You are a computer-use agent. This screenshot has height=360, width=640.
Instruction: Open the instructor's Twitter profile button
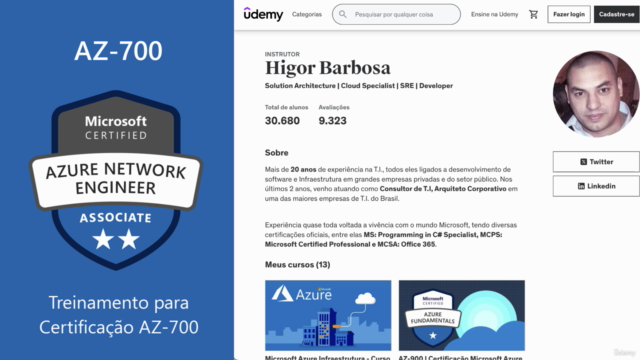(596, 162)
